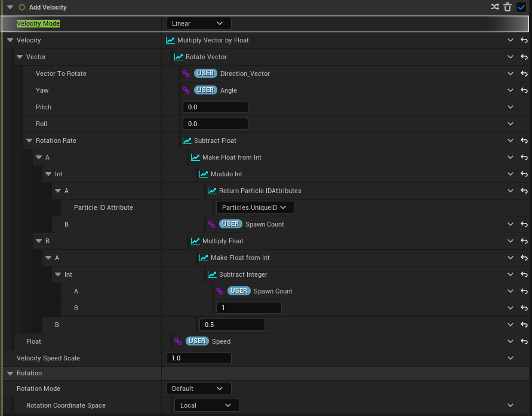Click the link icon on the Speed USER parameter
Image resolution: width=532 pixels, height=416 pixels.
coord(177,341)
